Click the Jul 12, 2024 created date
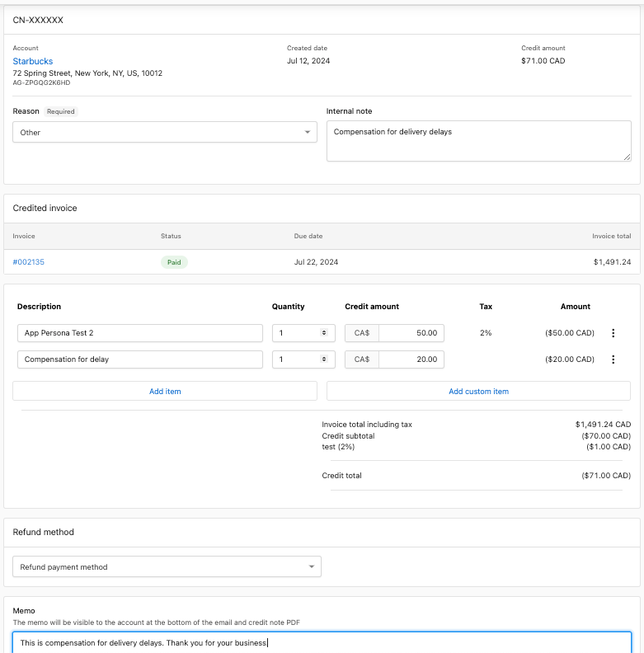Screen dimensions: 644x653 (308, 61)
